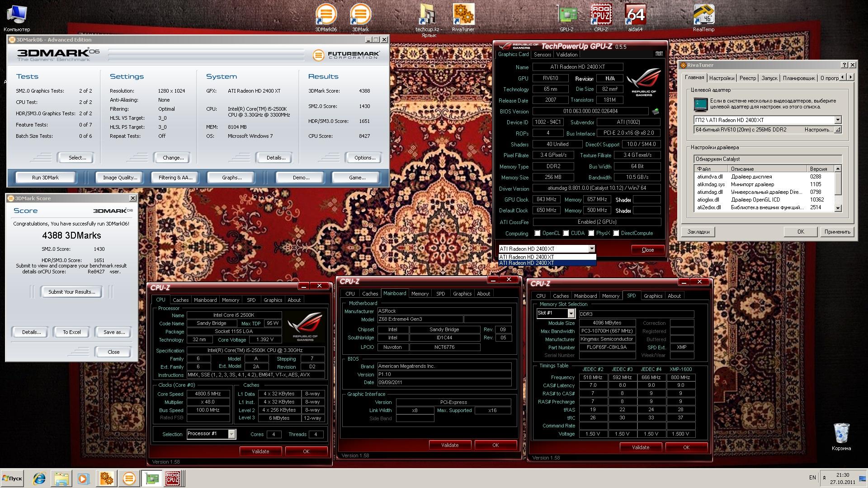Select atiumdva.dll row in driver list
Image resolution: width=868 pixels, height=488 pixels.
pyautogui.click(x=764, y=177)
